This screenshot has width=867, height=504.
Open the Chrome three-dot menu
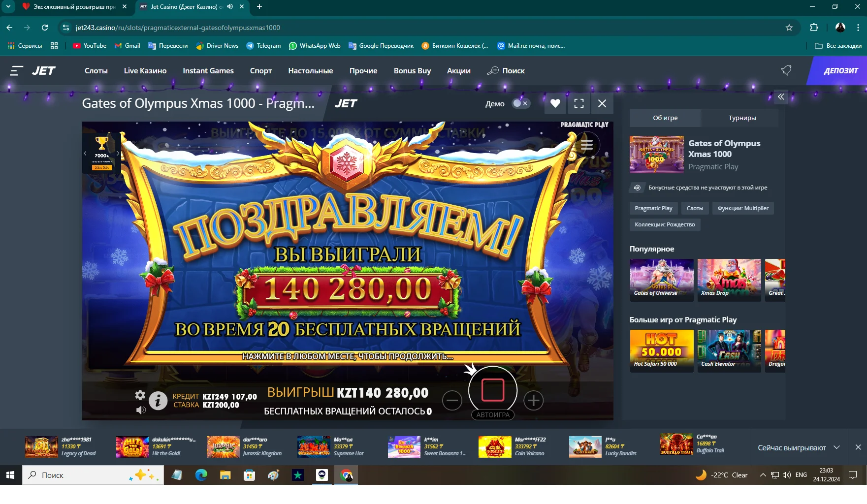[x=858, y=28]
